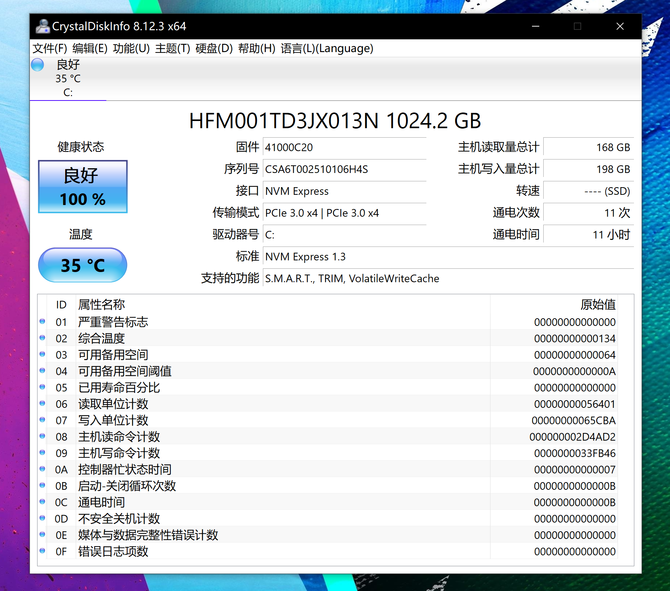Click the status dot for attribute 01
Image resolution: width=670 pixels, height=591 pixels.
[x=42, y=321]
